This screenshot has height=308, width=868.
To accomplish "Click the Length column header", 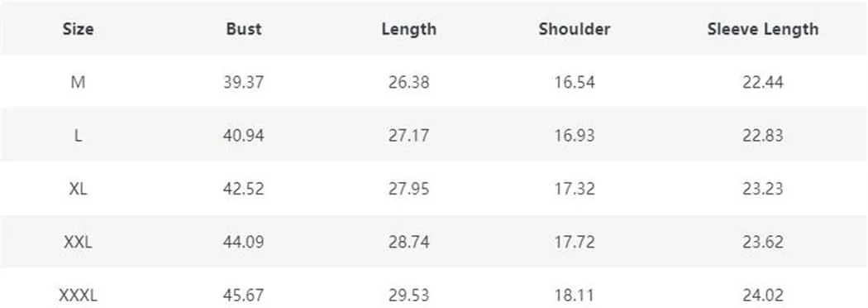I will click(408, 29).
